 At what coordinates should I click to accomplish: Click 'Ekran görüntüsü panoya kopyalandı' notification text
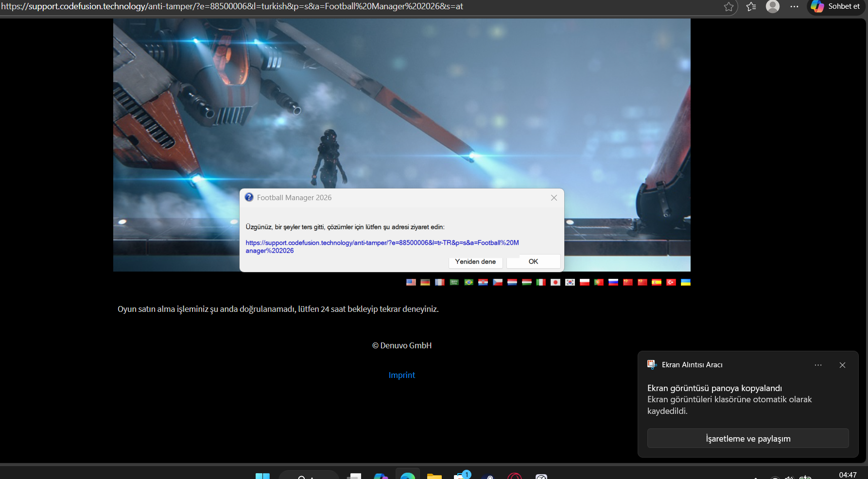pyautogui.click(x=714, y=388)
